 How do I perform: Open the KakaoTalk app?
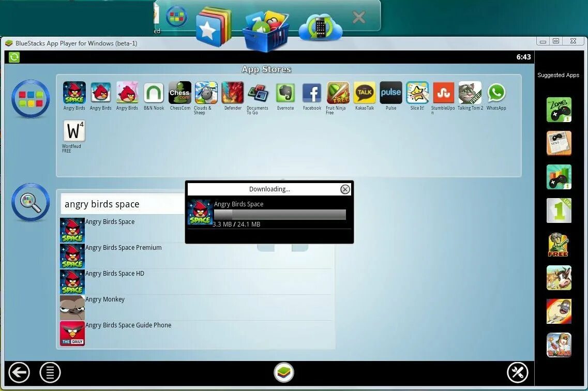click(x=365, y=93)
